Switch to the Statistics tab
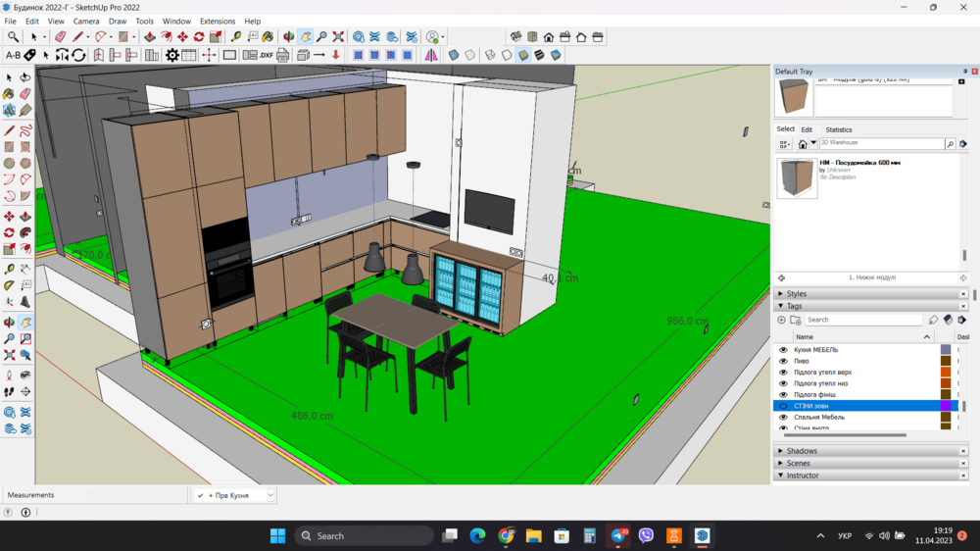The height and width of the screenshot is (551, 980). 838,129
